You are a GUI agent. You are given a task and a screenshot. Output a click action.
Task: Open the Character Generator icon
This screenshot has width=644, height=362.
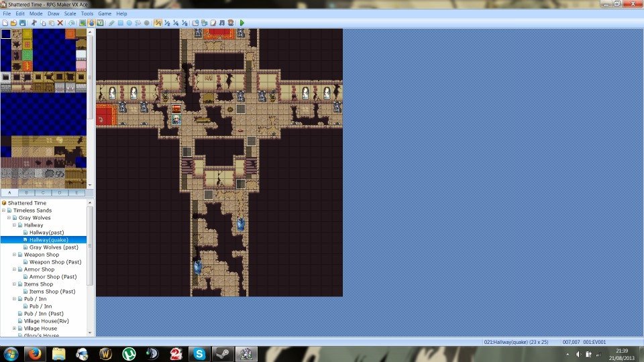click(231, 23)
